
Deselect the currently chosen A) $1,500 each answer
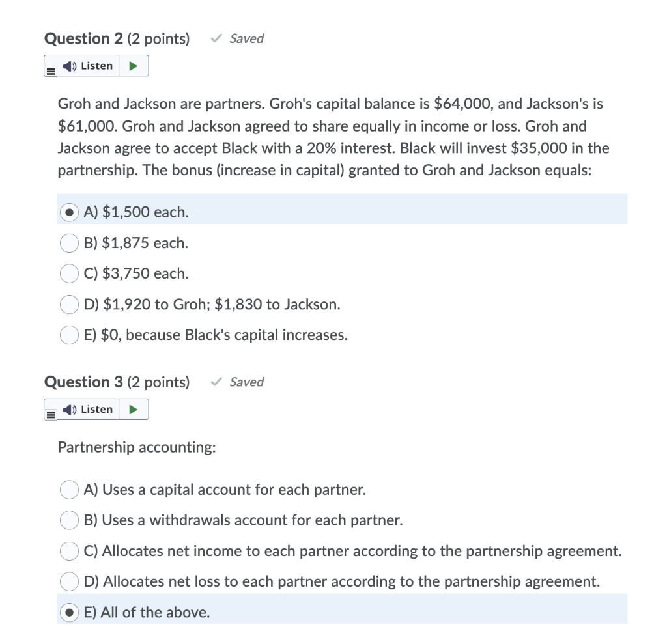pos(69,212)
